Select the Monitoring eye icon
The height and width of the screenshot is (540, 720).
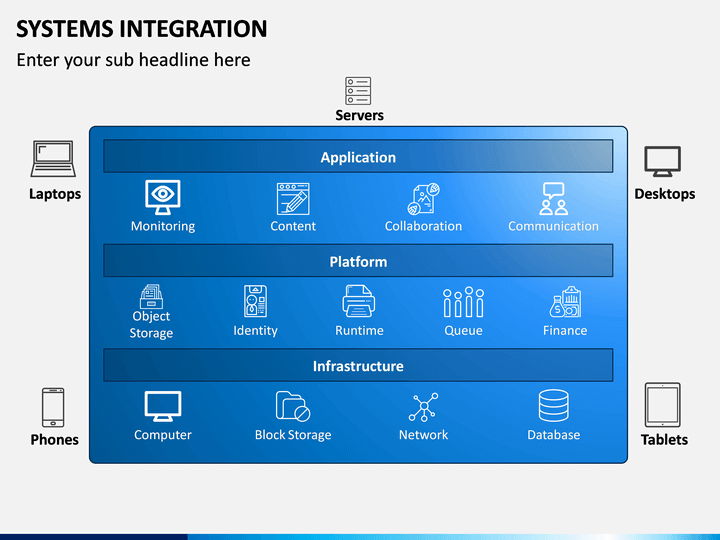point(163,197)
